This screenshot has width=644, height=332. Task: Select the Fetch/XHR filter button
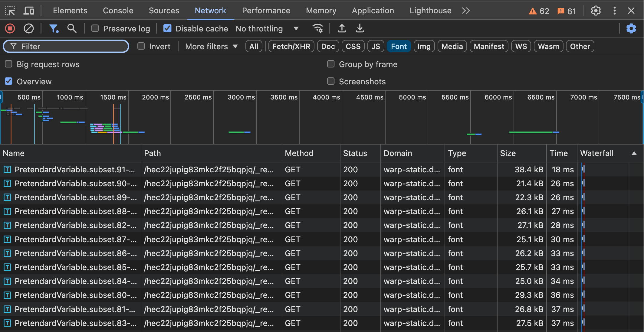(x=291, y=47)
